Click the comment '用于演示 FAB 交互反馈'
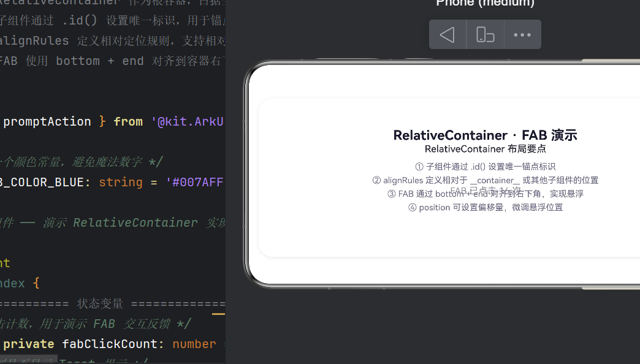Viewport: 640px width, 364px height. coord(105,324)
